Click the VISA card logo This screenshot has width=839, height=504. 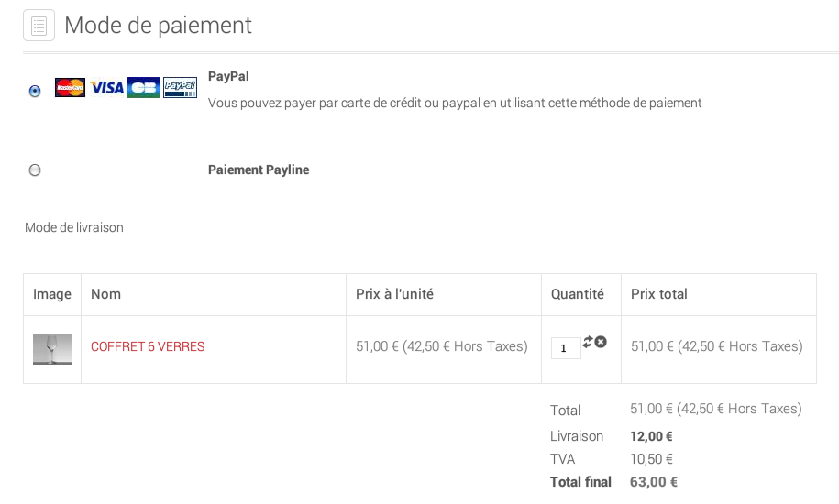[x=106, y=88]
